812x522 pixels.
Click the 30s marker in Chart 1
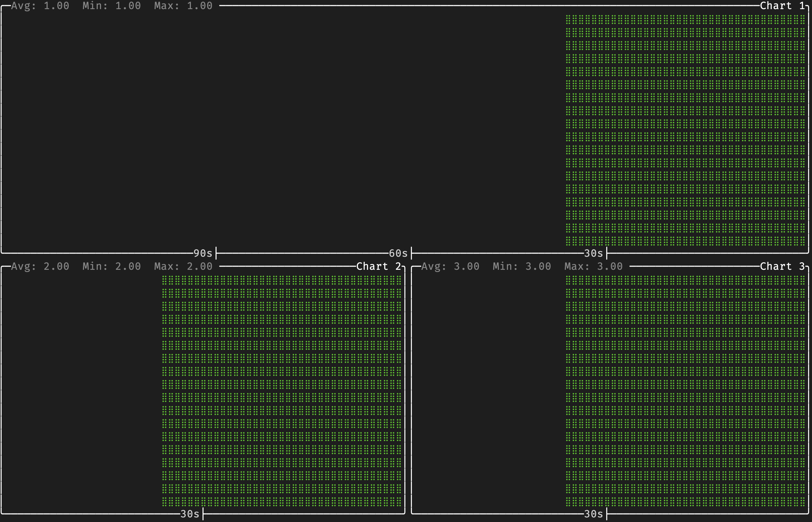(594, 253)
